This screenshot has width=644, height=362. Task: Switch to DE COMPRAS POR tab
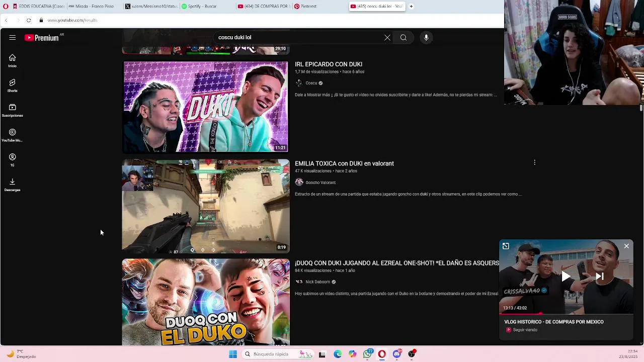(x=264, y=7)
